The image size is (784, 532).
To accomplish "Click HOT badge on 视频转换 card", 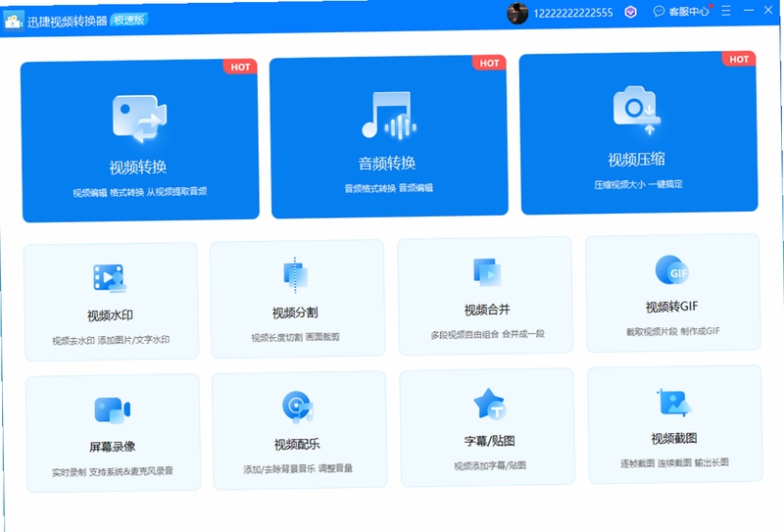I will coord(240,67).
